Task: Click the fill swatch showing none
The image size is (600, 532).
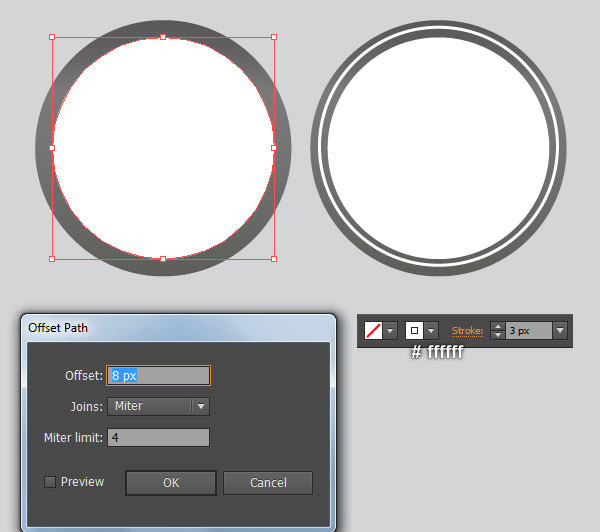Action: click(373, 330)
